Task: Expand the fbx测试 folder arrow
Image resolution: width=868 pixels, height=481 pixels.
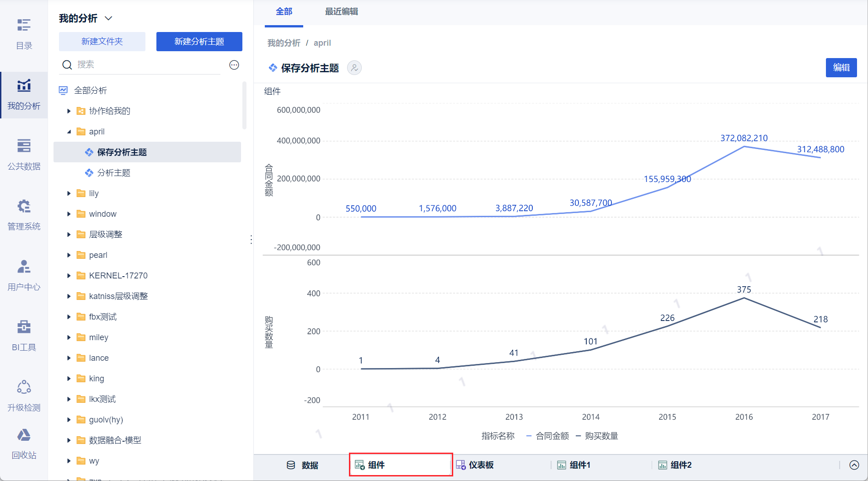Action: pyautogui.click(x=69, y=317)
